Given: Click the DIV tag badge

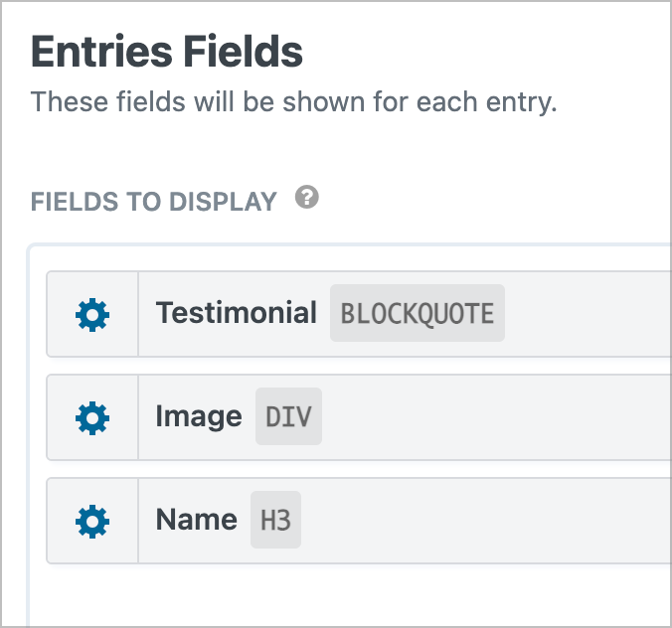Looking at the screenshot, I should tap(289, 416).
